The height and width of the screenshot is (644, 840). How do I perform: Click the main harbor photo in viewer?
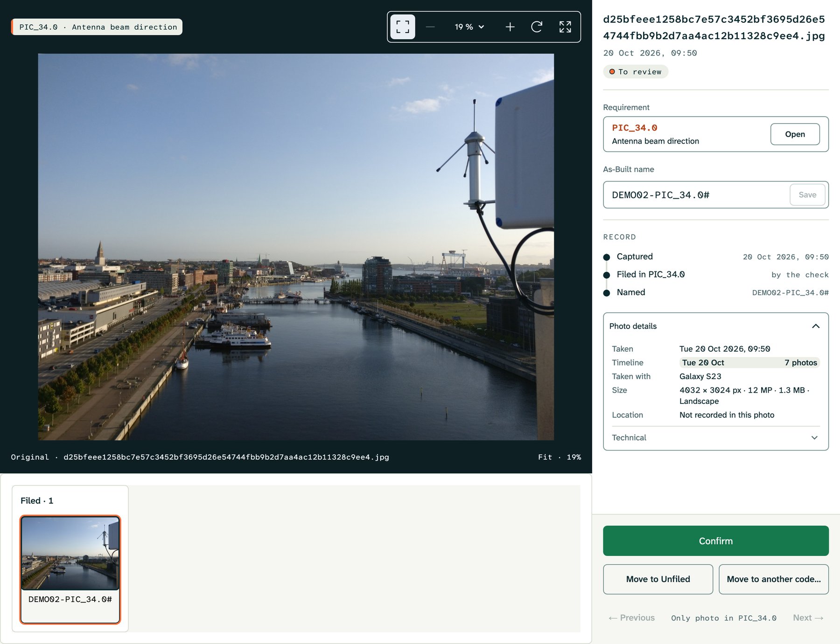[x=296, y=247]
